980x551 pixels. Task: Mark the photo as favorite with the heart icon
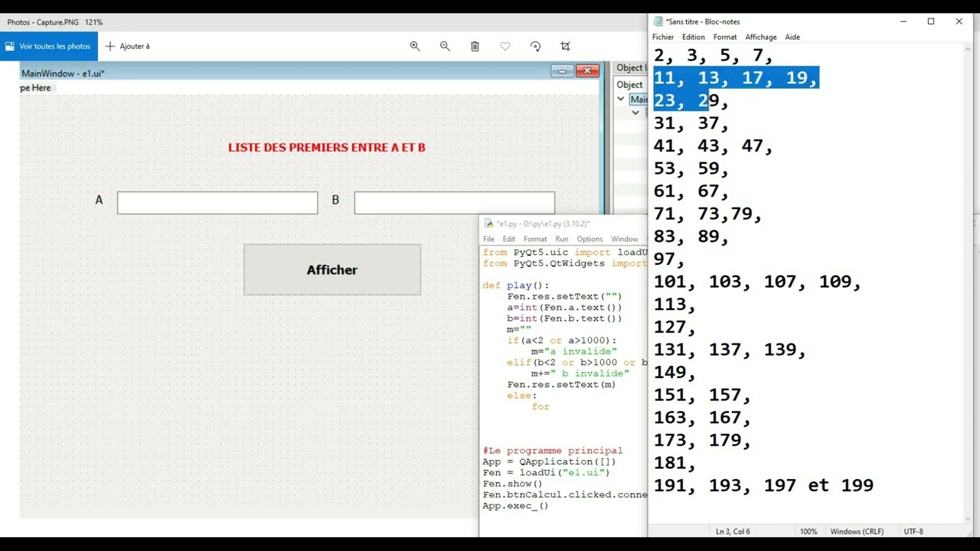pos(505,46)
